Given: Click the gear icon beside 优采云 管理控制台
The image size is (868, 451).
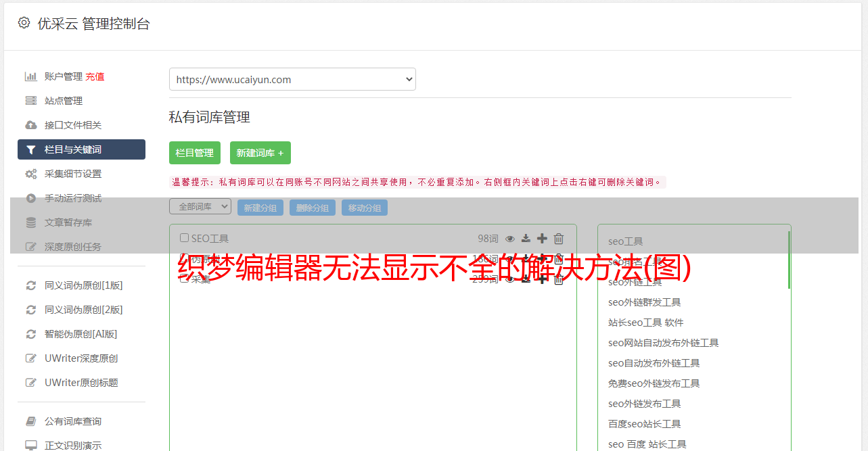Looking at the screenshot, I should (x=24, y=23).
